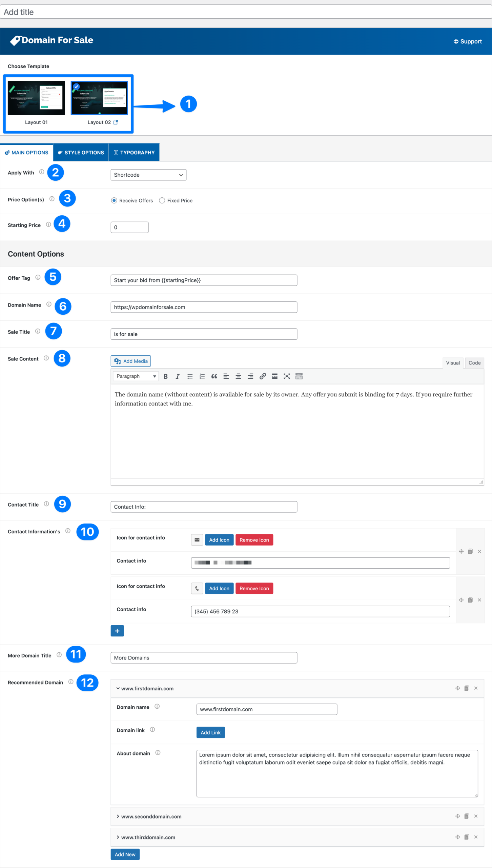Click Remove Icon for the email contact

point(254,540)
